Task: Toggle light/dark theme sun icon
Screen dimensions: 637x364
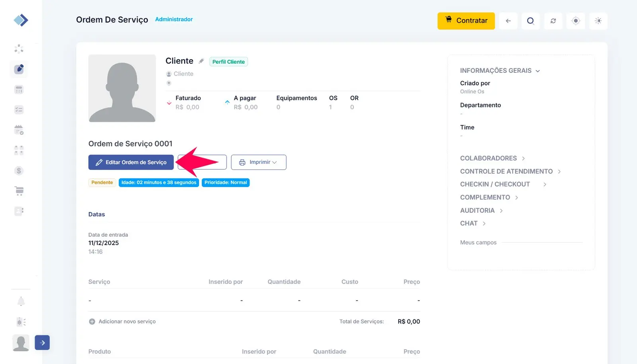Action: [598, 21]
